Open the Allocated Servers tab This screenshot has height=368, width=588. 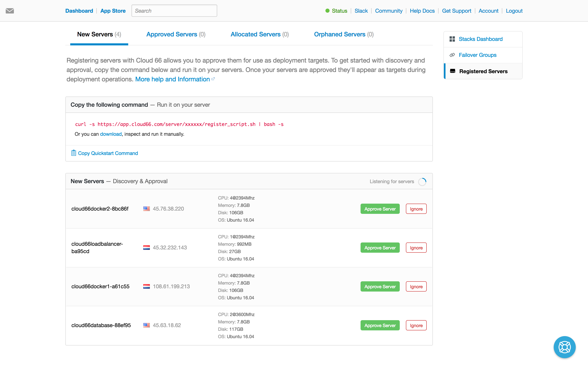(260, 34)
